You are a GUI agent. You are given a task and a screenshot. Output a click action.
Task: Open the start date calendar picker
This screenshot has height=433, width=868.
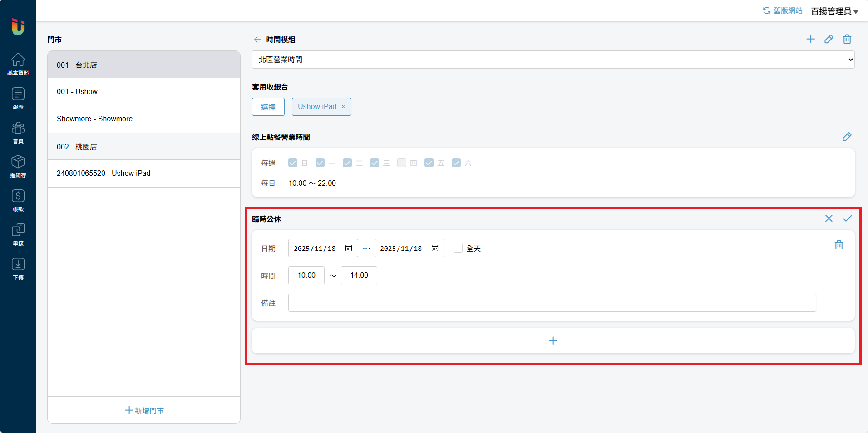click(349, 248)
